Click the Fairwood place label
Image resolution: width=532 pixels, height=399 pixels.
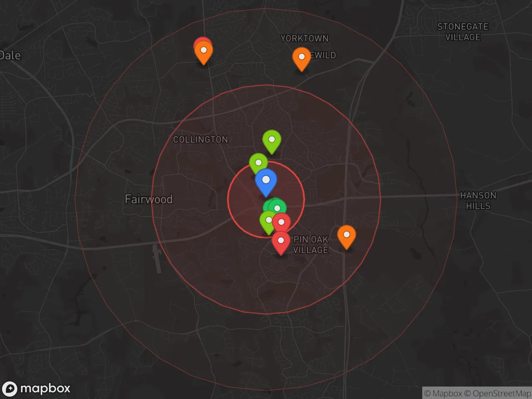coord(148,199)
